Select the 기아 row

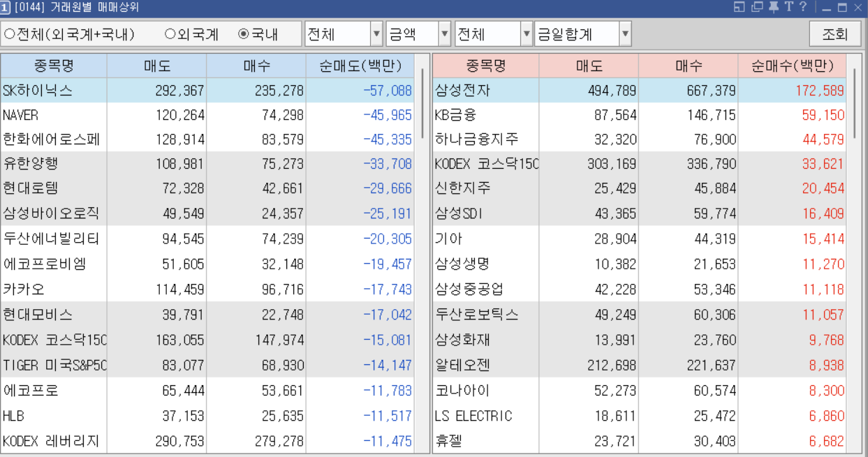[x=639, y=239]
